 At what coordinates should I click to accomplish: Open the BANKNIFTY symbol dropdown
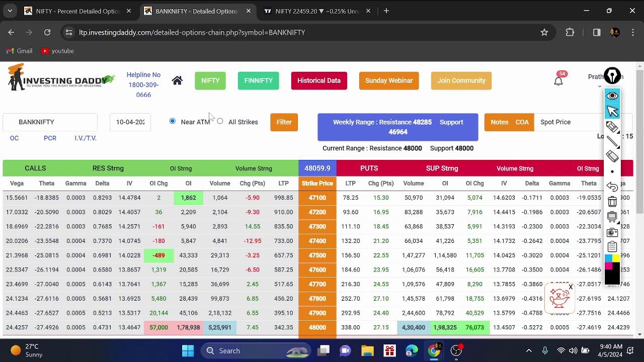pyautogui.click(x=50, y=122)
